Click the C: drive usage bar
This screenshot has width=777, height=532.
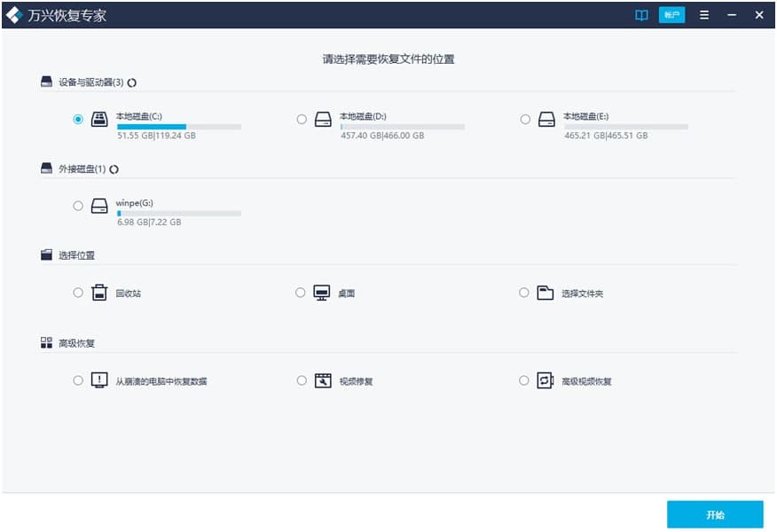pyautogui.click(x=179, y=127)
